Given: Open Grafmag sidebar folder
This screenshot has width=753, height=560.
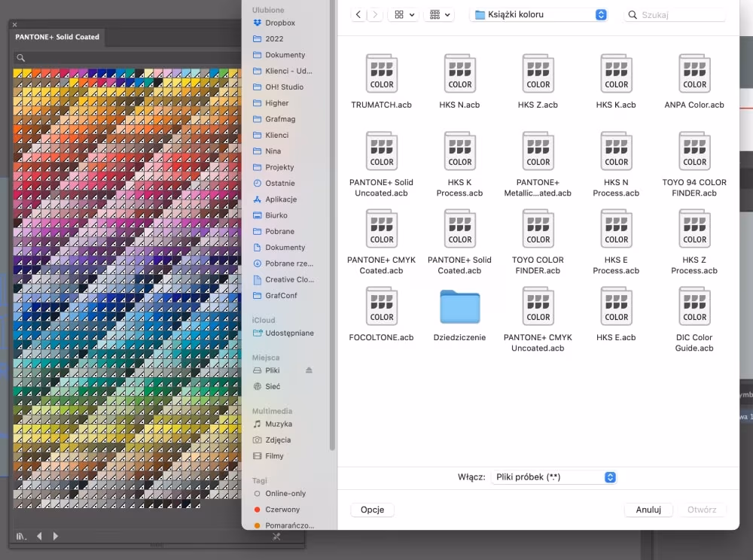Looking at the screenshot, I should [280, 119].
